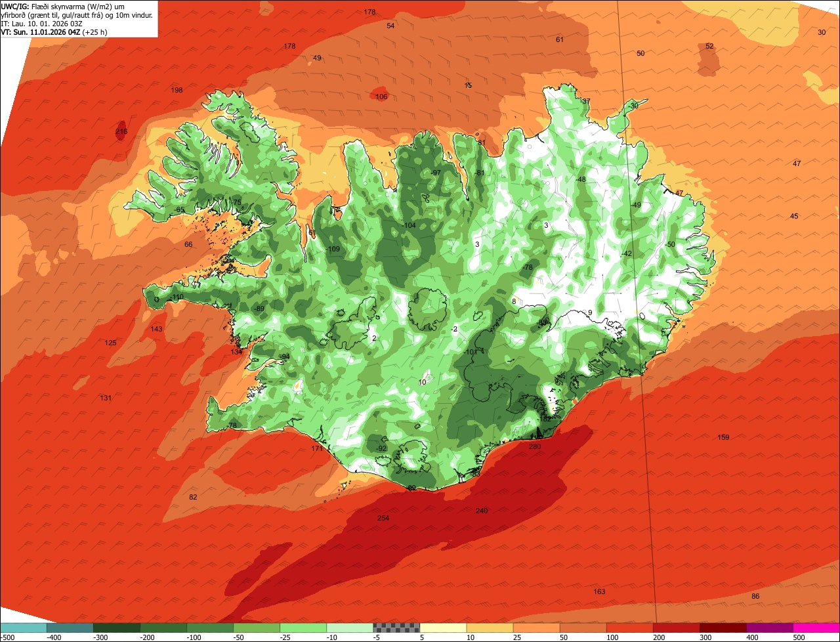Click the flux value 254 in dark red area
Viewport: 840px width, 642px height.
point(383,518)
